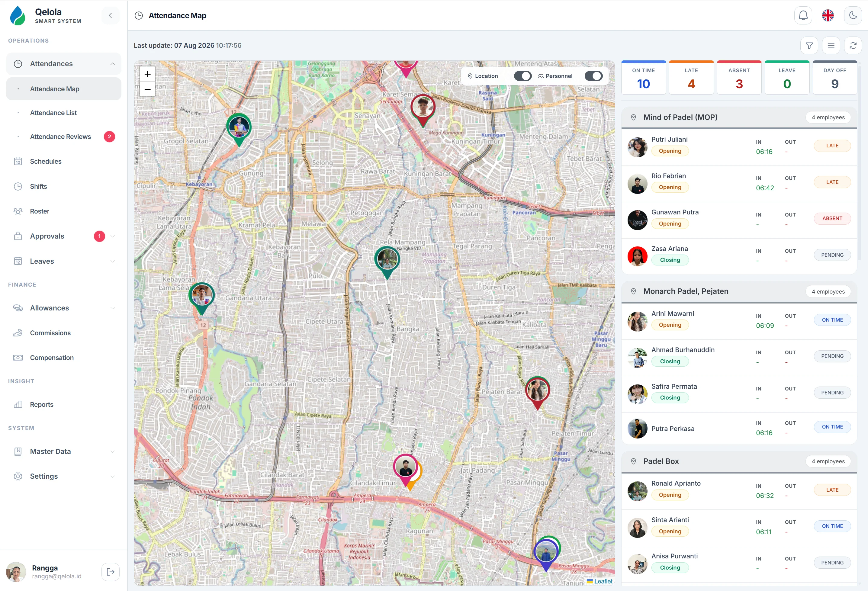Image resolution: width=868 pixels, height=591 pixels.
Task: Toggle the Location switch
Action: point(522,76)
